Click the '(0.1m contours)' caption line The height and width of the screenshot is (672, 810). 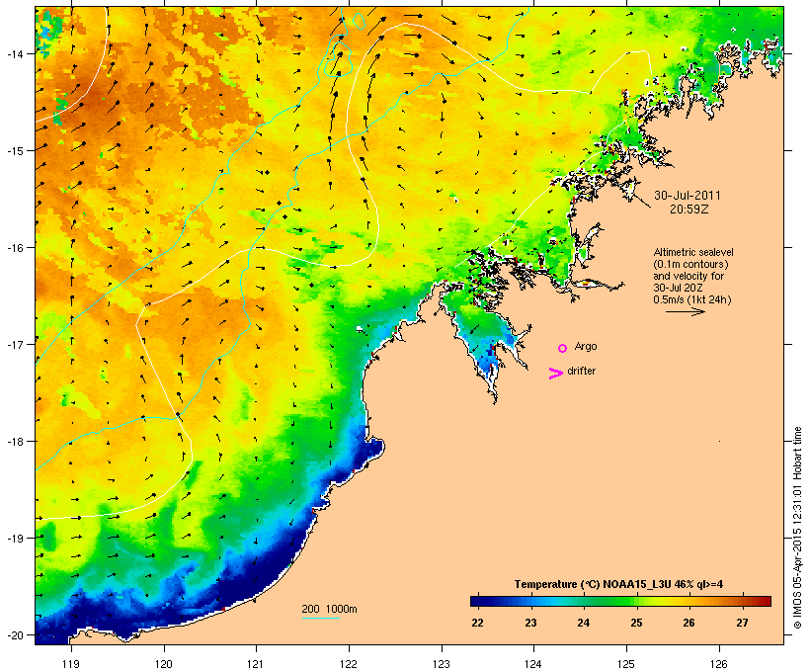(690, 264)
